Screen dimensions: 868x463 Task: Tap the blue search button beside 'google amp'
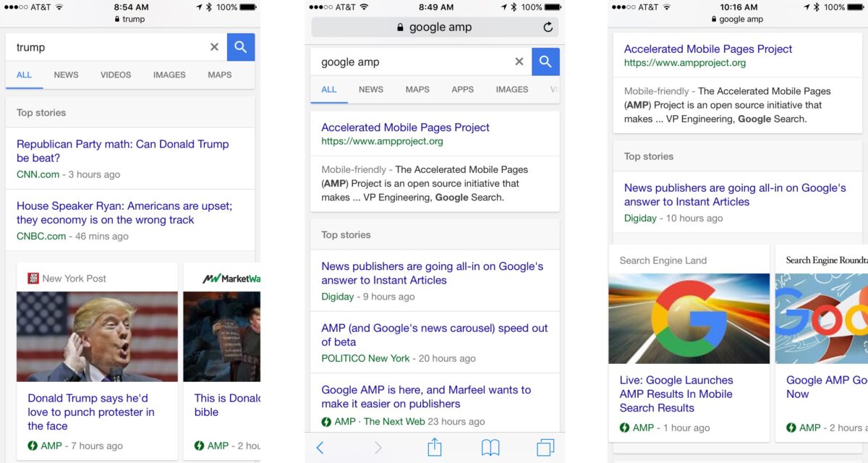click(x=545, y=62)
